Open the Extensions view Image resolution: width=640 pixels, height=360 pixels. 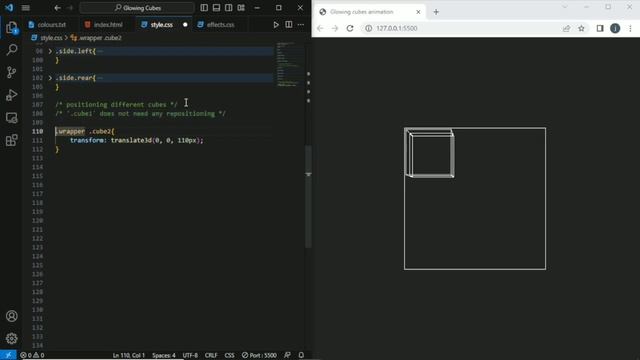click(x=11, y=140)
